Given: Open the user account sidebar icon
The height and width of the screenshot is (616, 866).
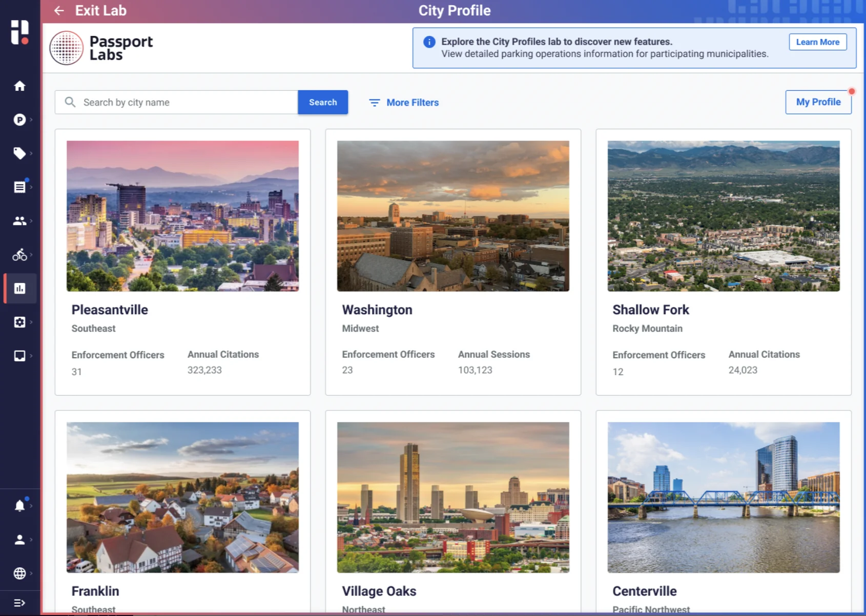Looking at the screenshot, I should (x=19, y=540).
